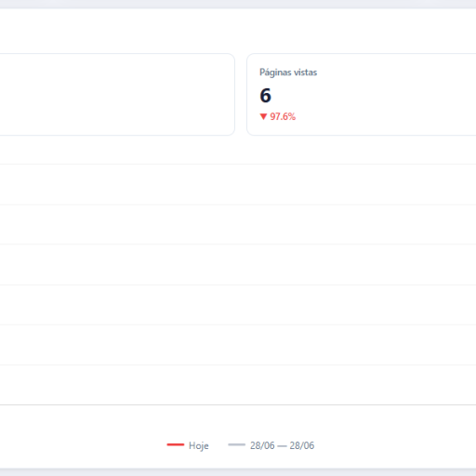Click the Páginas vistas label text
Screen dimensions: 476x476
coord(288,73)
